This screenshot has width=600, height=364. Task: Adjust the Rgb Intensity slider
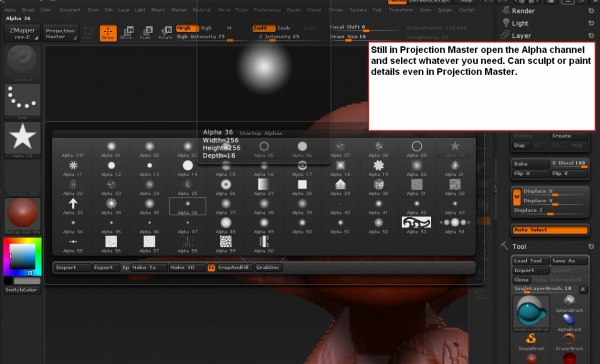point(205,37)
